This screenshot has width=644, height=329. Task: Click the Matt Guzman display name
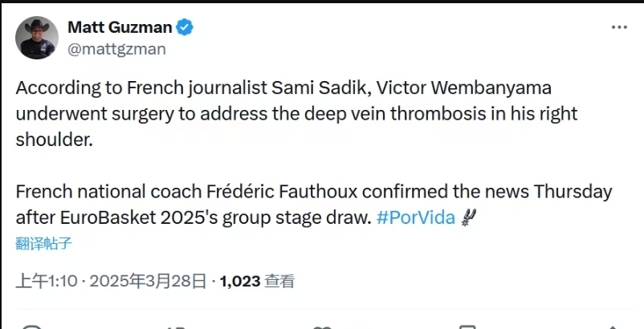(120, 27)
